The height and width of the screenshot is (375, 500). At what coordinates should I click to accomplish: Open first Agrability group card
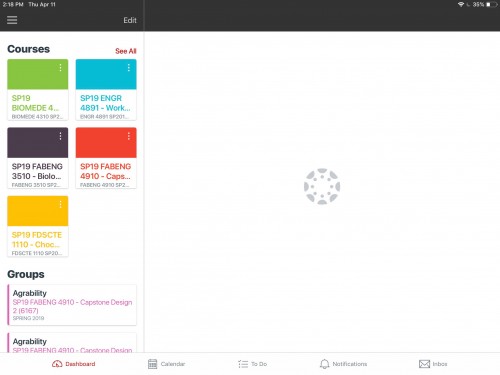click(x=72, y=305)
